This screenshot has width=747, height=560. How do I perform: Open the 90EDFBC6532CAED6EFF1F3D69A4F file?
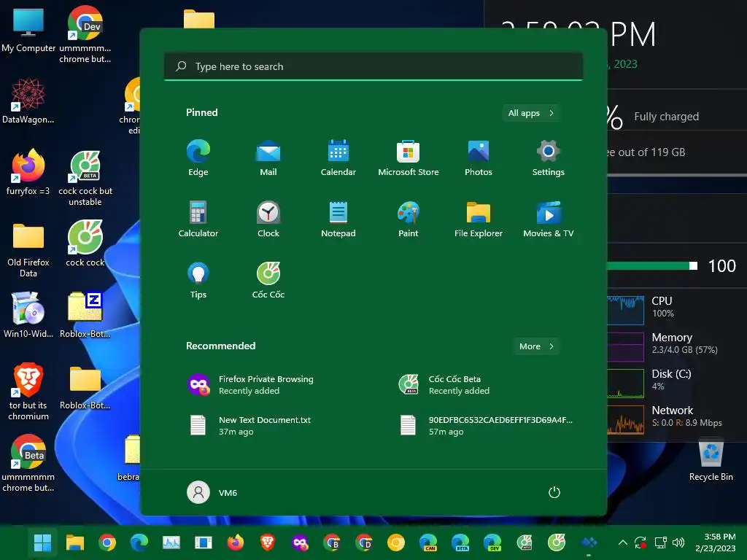(486, 426)
